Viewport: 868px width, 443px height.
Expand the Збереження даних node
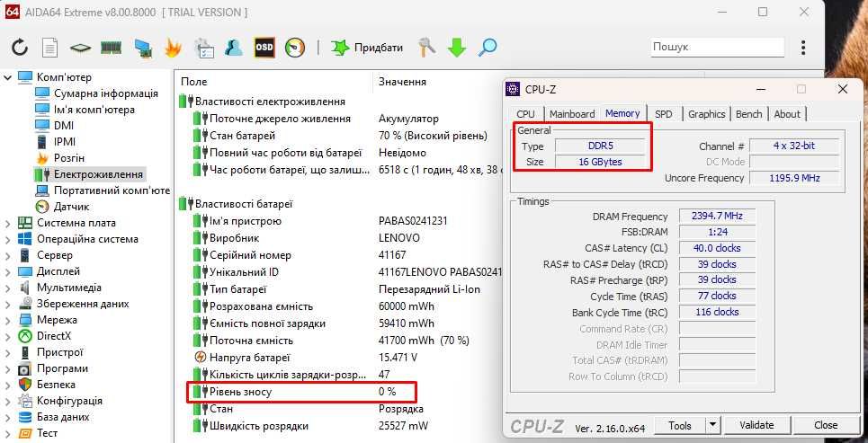point(8,305)
